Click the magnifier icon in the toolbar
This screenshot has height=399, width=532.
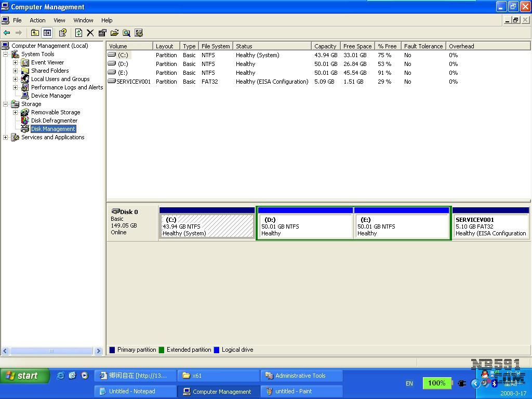coord(126,33)
